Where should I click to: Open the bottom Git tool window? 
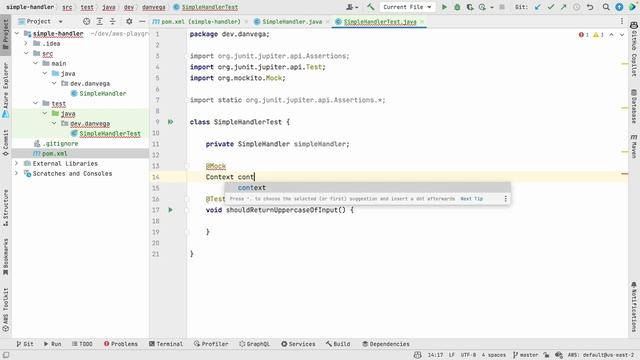pyautogui.click(x=25, y=344)
